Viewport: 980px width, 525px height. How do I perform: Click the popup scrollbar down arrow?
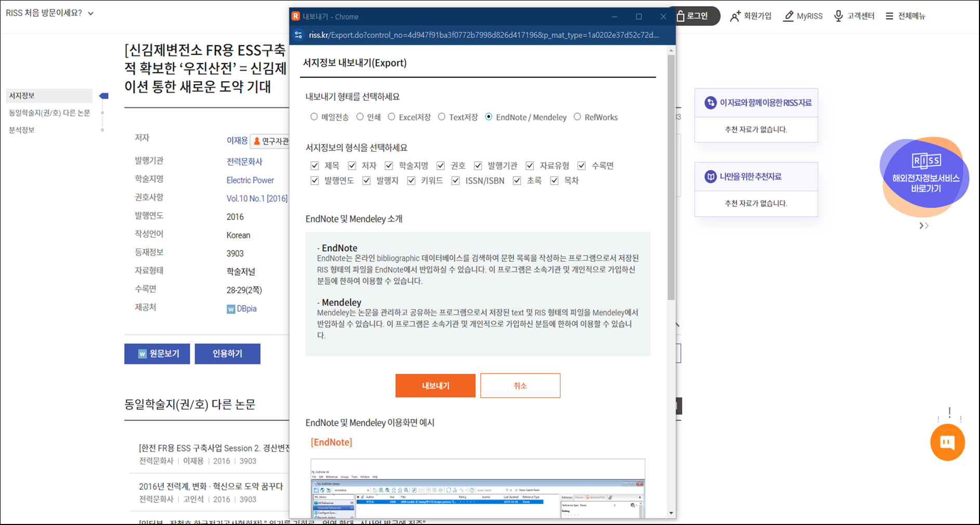[671, 513]
